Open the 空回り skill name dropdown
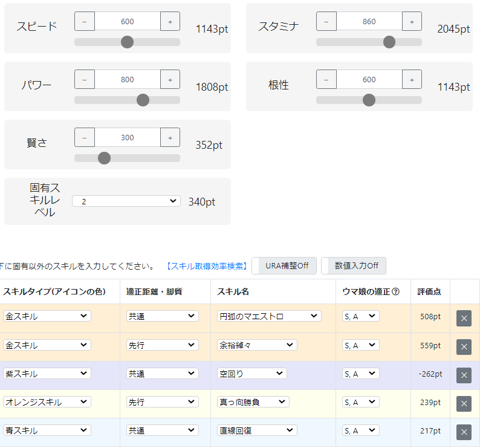The width and height of the screenshot is (480, 448). click(252, 373)
